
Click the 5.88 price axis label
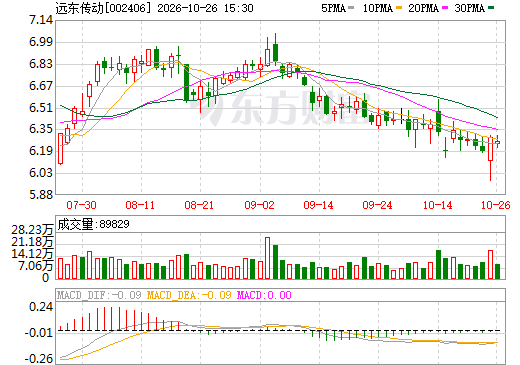(41, 194)
